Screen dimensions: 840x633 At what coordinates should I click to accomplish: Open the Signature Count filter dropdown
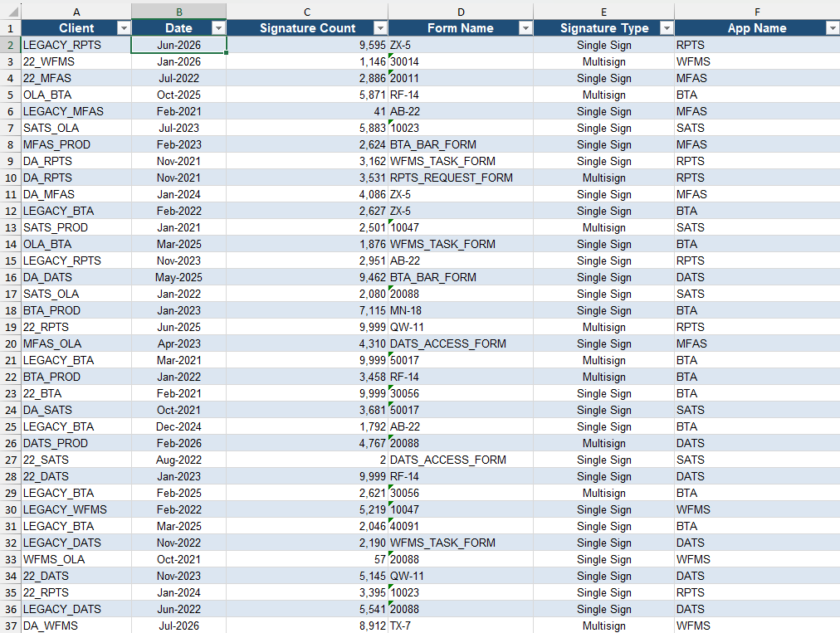[x=380, y=28]
